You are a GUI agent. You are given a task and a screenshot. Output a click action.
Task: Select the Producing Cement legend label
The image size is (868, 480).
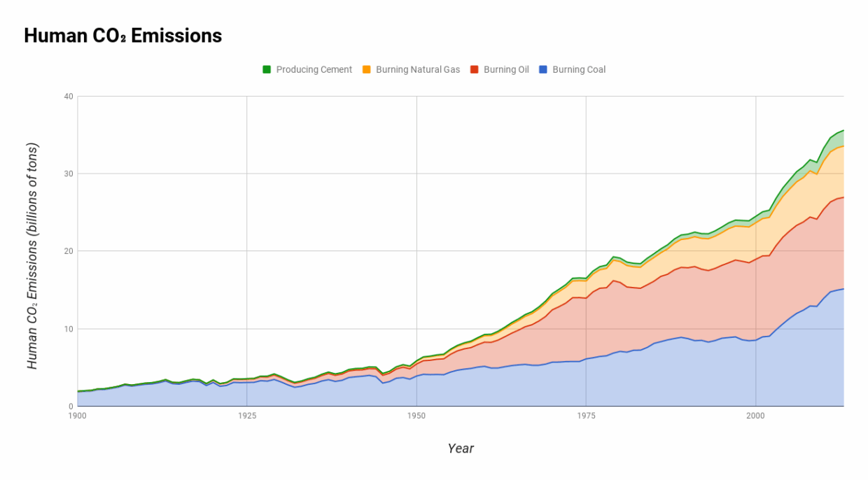coord(314,69)
